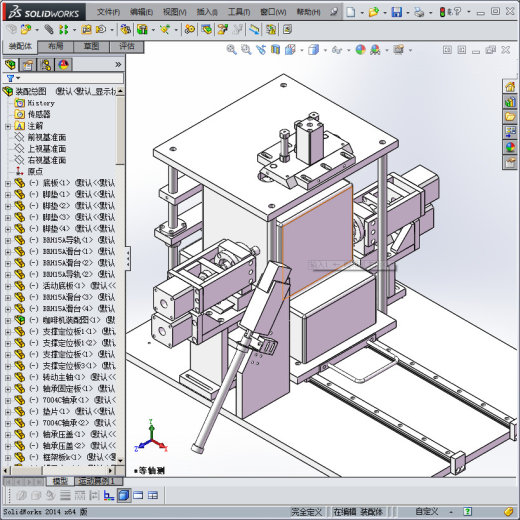
Task: Click the Edit Appearance color ball icon
Action: (361, 50)
